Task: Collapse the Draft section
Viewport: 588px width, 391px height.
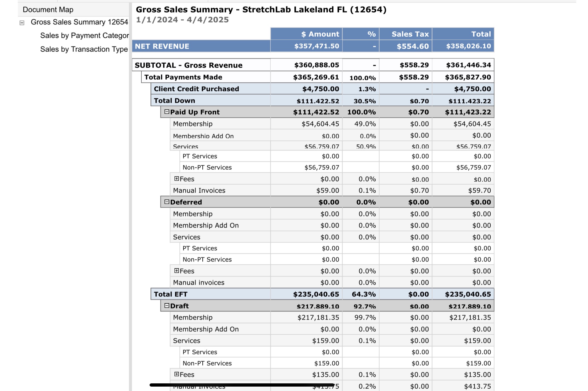Action: (x=167, y=306)
